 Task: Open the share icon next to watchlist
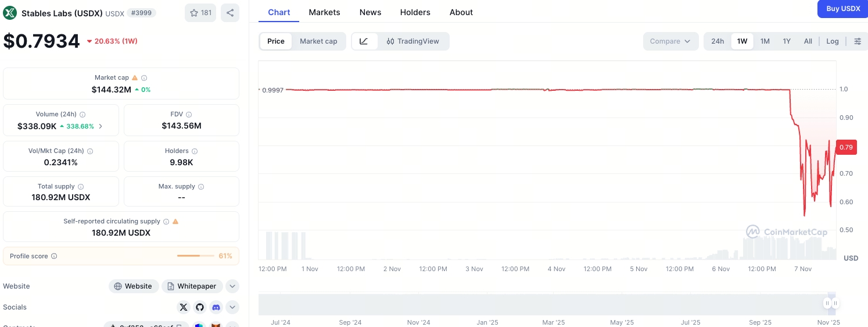[x=230, y=13]
